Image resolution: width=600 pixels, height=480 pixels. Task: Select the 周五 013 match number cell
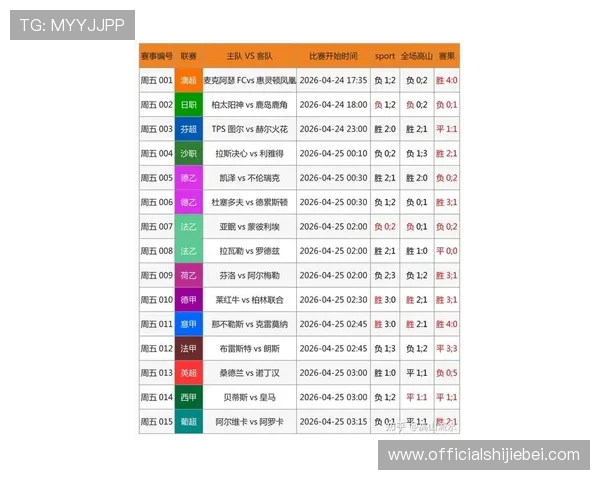[157, 373]
